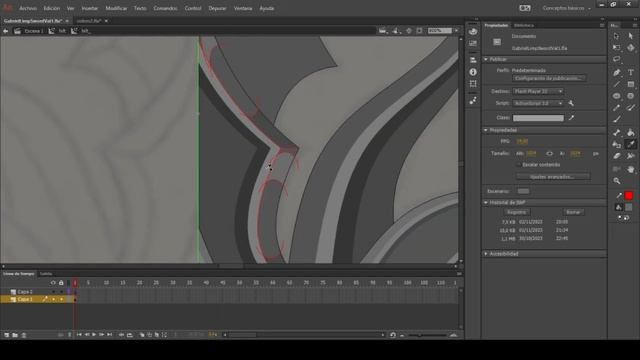This screenshot has height=360, width=640.
Task: Open the Destino Flash Player dropdown
Action: pos(538,91)
